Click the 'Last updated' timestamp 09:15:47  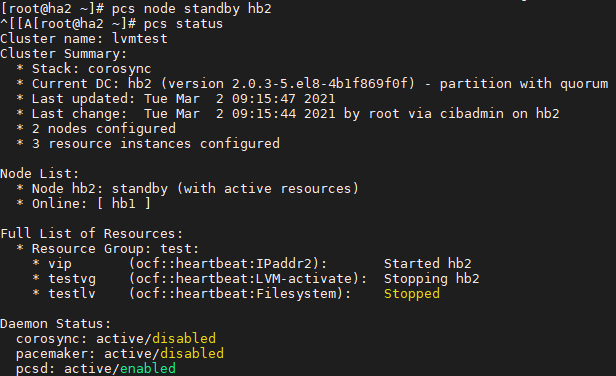264,99
